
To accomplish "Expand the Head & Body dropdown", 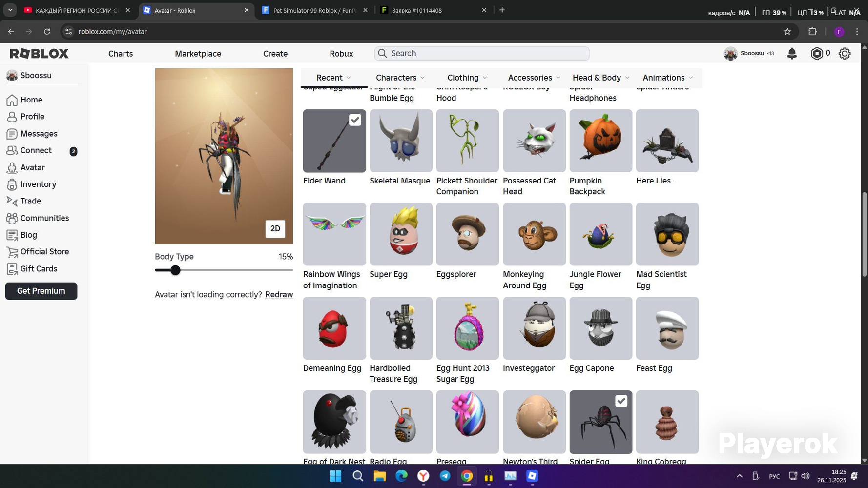I will click(x=601, y=78).
